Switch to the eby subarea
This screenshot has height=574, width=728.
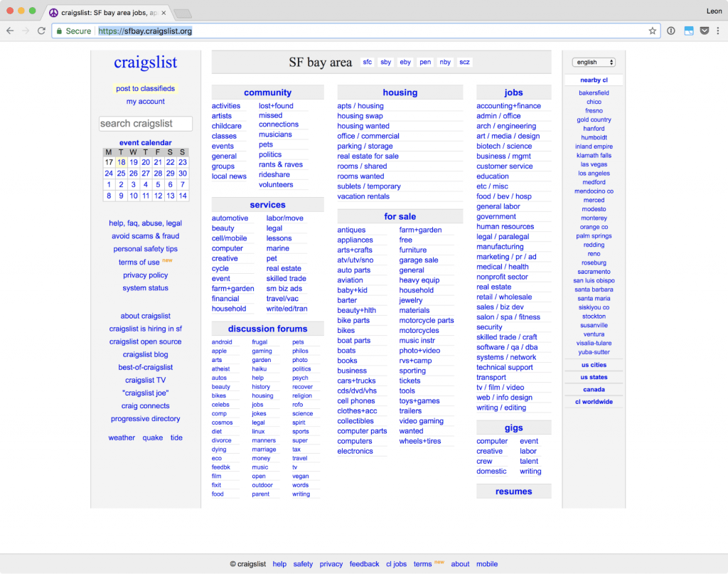pos(405,62)
